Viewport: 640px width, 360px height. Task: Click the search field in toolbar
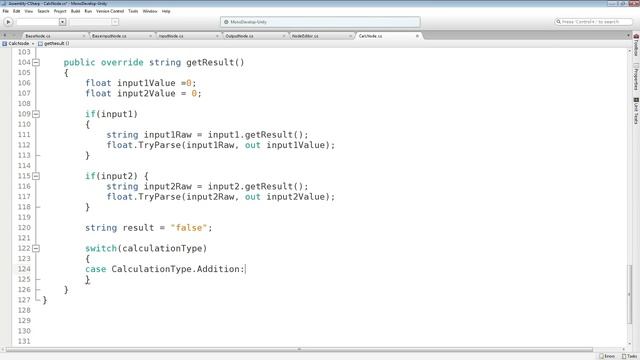point(593,22)
